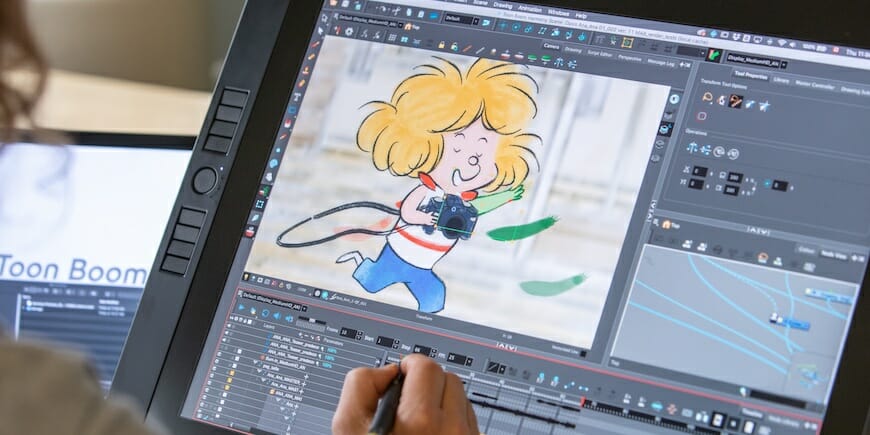Viewport: 870px width, 435px height.
Task: Click the yellow highlighted box icon in top toolbar
Action: (627, 43)
